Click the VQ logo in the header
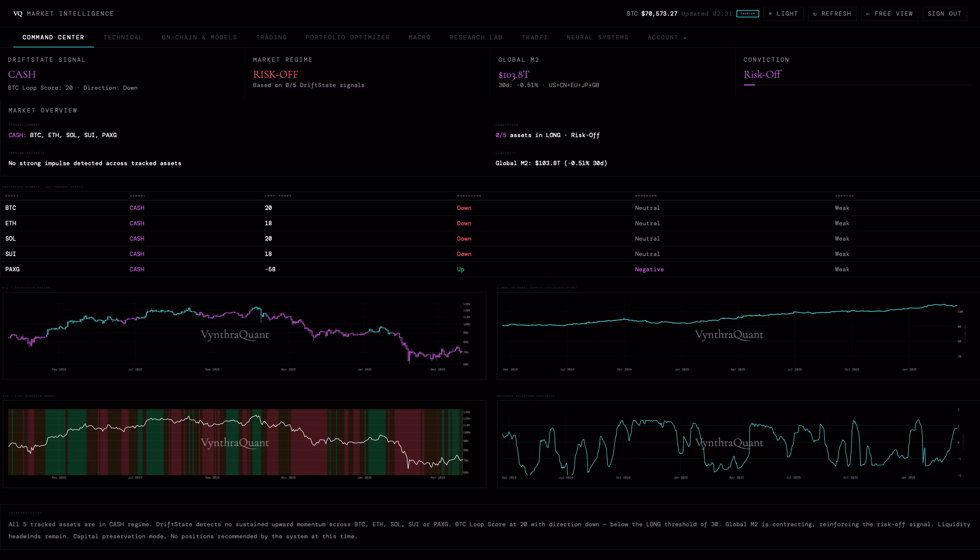980x560 pixels. coord(18,14)
